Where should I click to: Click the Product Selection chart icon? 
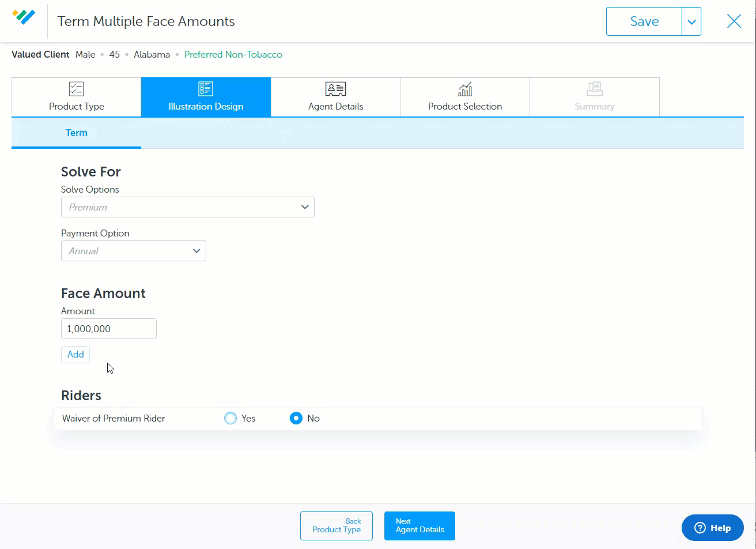465,89
